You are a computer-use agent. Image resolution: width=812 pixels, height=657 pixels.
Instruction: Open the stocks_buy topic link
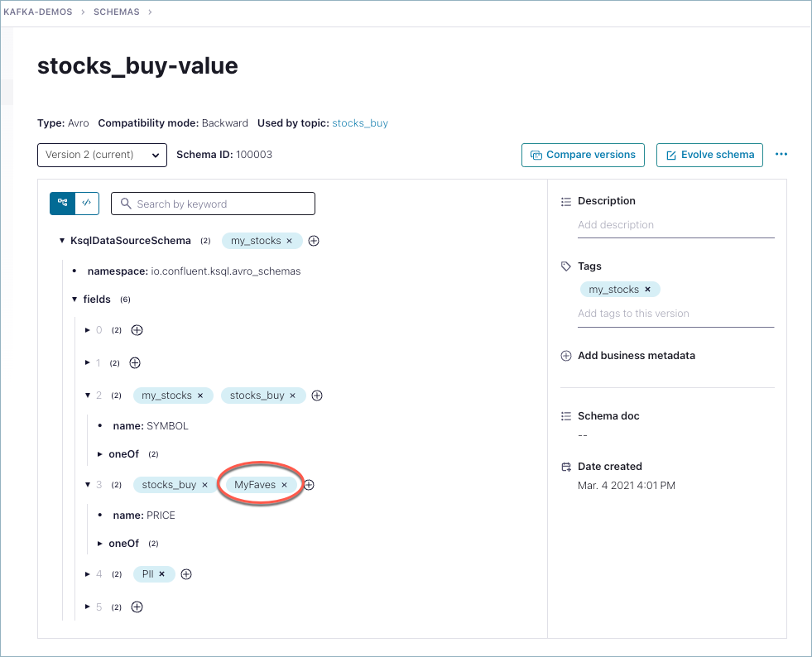coord(360,122)
